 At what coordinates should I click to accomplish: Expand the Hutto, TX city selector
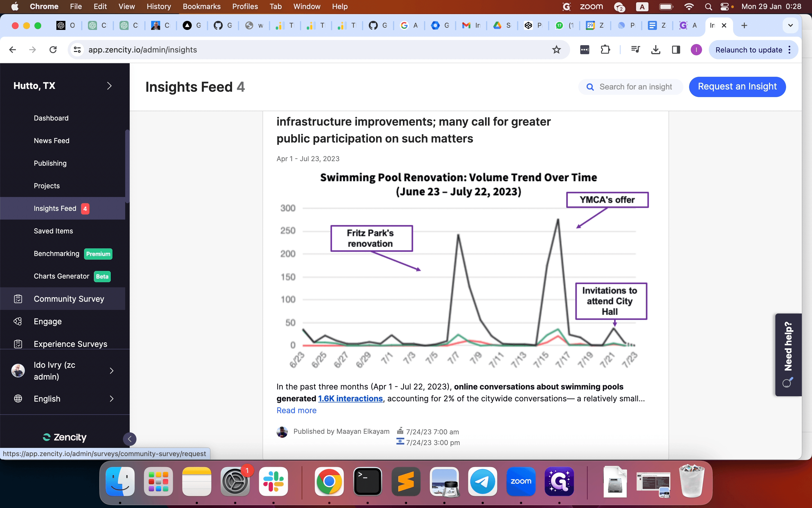[109, 86]
